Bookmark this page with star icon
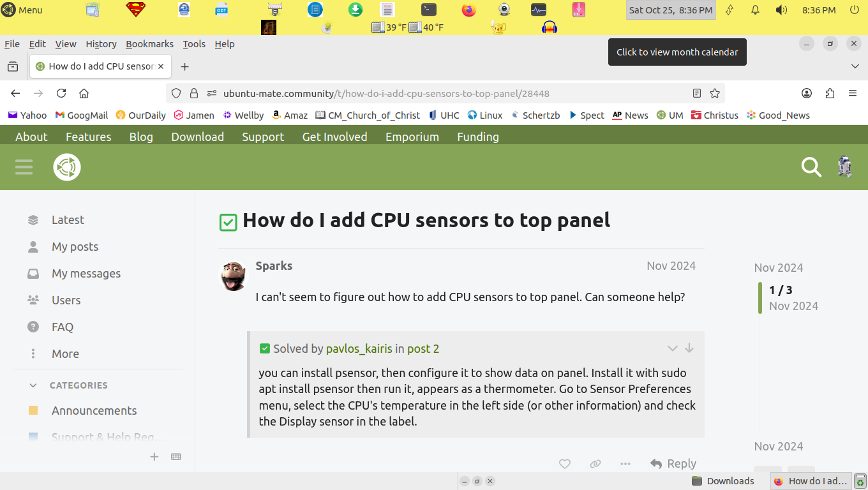 tap(715, 93)
